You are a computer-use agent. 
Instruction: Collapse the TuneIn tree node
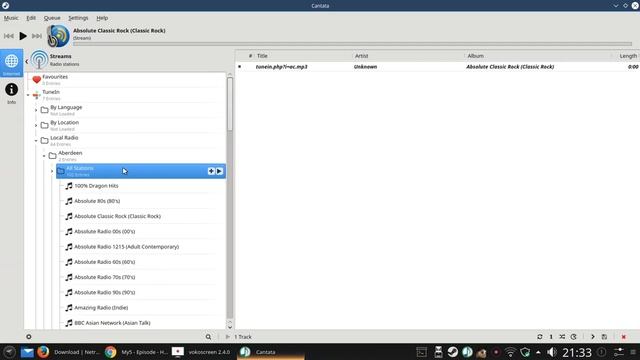[x=28, y=95]
